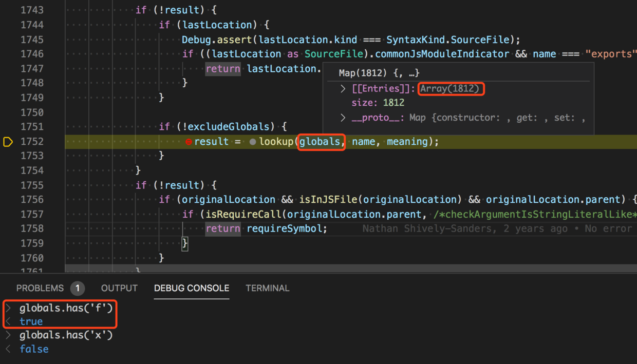Toggle a breakpoint in the gutter of line 1745
The height and width of the screenshot is (364, 637).
coord(8,40)
